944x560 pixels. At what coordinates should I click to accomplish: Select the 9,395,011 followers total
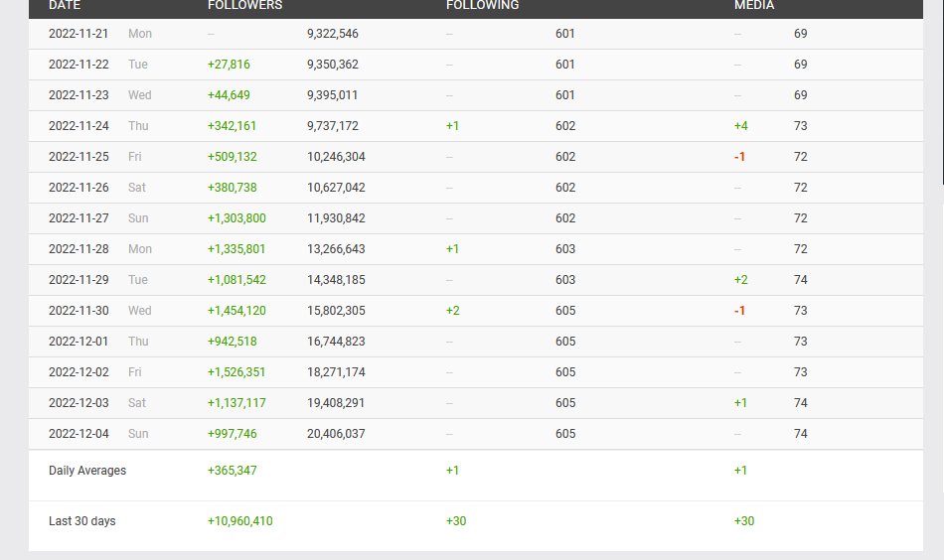333,95
